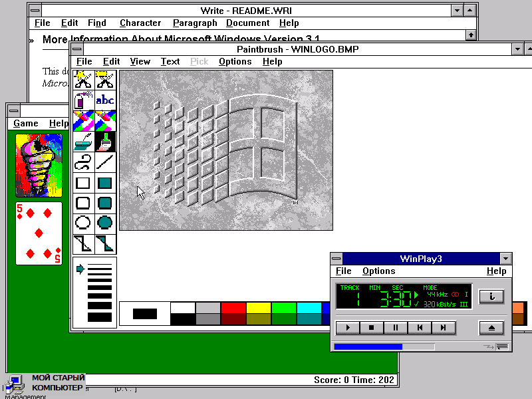Viewport: 532px width, 399px height.
Task: Click the WinPlay3 info button
Action: tap(491, 297)
